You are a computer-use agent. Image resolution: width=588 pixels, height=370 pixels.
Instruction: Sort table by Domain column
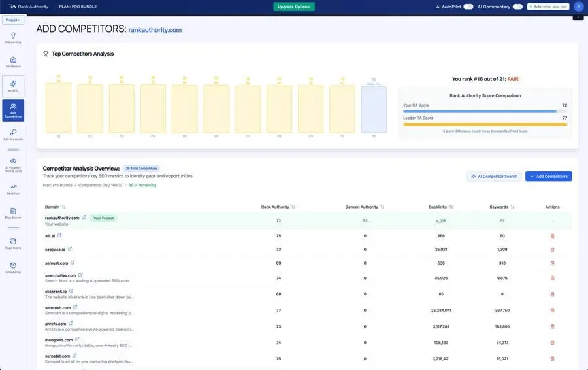[63, 207]
